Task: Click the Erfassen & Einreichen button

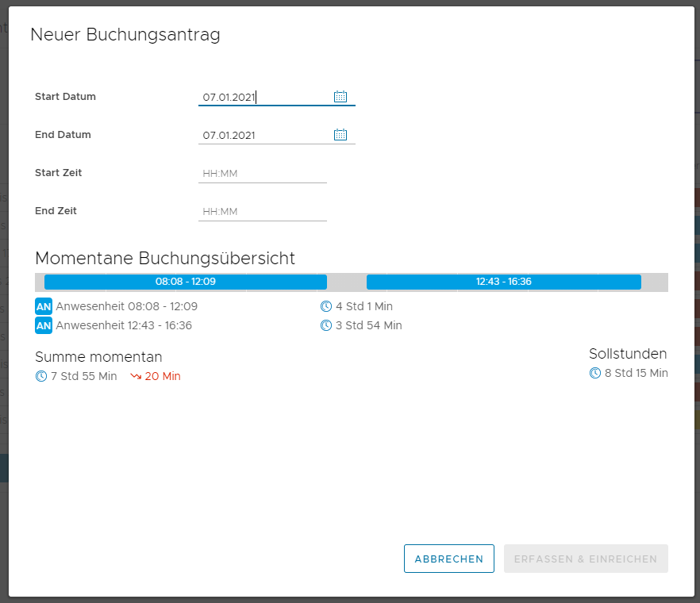Action: pyautogui.click(x=586, y=559)
